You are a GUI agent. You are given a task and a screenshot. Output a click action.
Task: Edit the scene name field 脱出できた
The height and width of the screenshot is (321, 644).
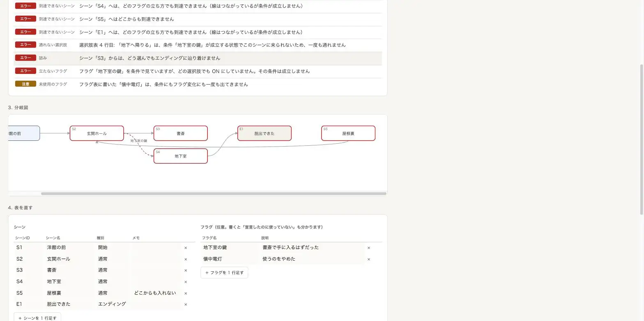(x=69, y=304)
